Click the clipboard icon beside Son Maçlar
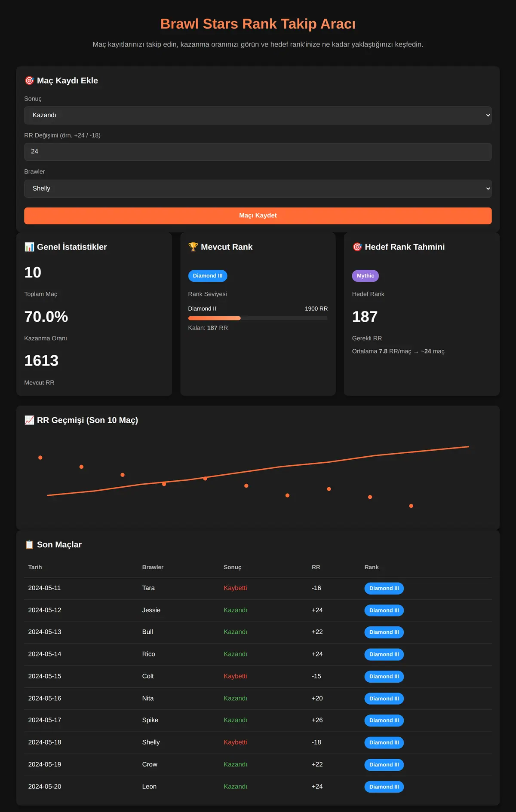This screenshot has width=516, height=812. click(x=29, y=545)
